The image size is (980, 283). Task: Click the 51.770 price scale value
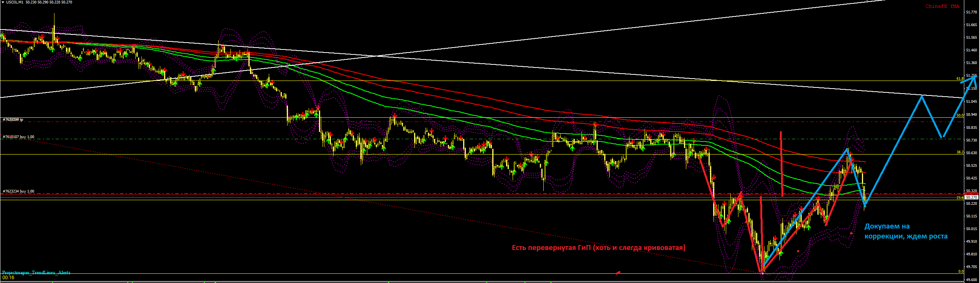coord(972,12)
